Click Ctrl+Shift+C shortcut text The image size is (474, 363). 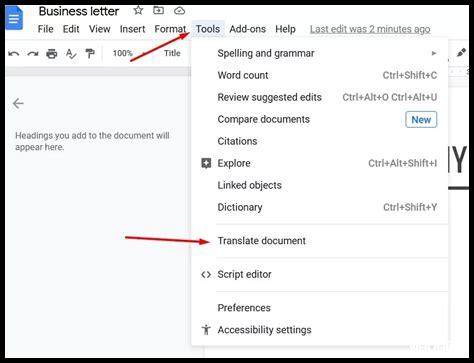[410, 75]
